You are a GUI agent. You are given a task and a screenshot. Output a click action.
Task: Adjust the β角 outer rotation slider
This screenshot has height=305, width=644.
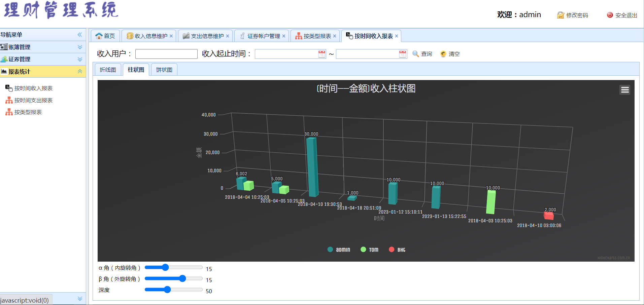182,278
